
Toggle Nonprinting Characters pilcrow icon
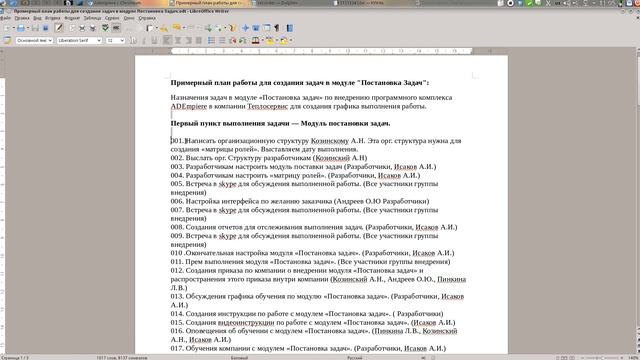[x=276, y=28]
